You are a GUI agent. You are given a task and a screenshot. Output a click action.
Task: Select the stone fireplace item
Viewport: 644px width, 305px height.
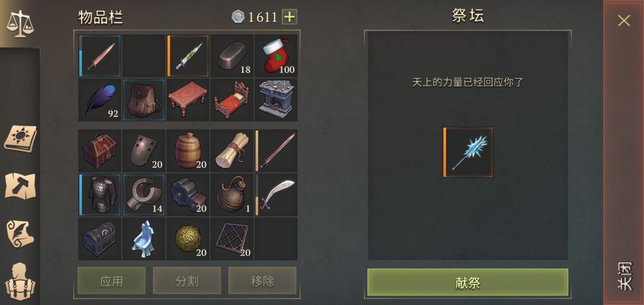click(276, 99)
